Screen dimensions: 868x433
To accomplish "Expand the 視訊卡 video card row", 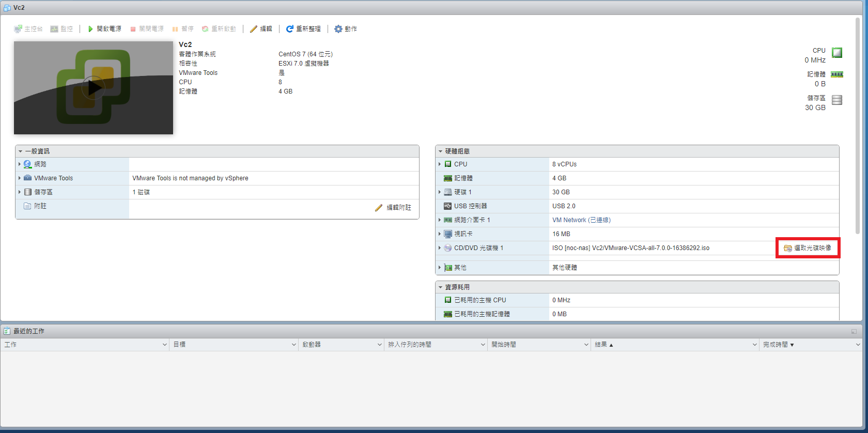I will [440, 234].
